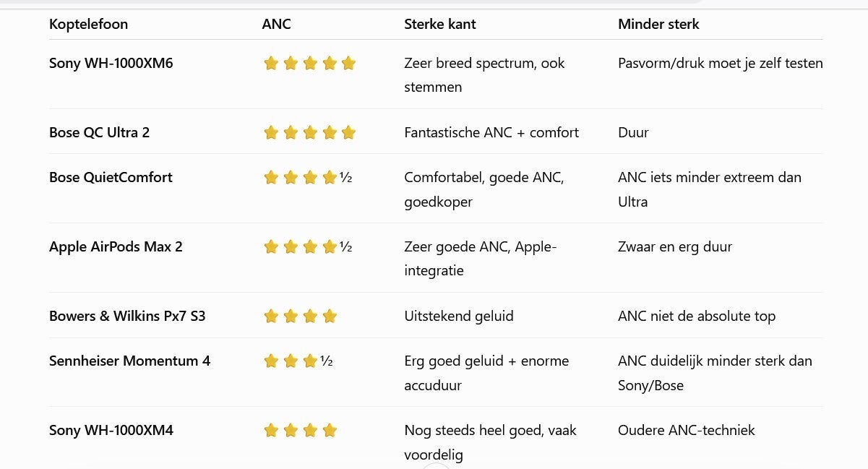Select the 'Zwaar en erg duur' text

click(x=675, y=247)
